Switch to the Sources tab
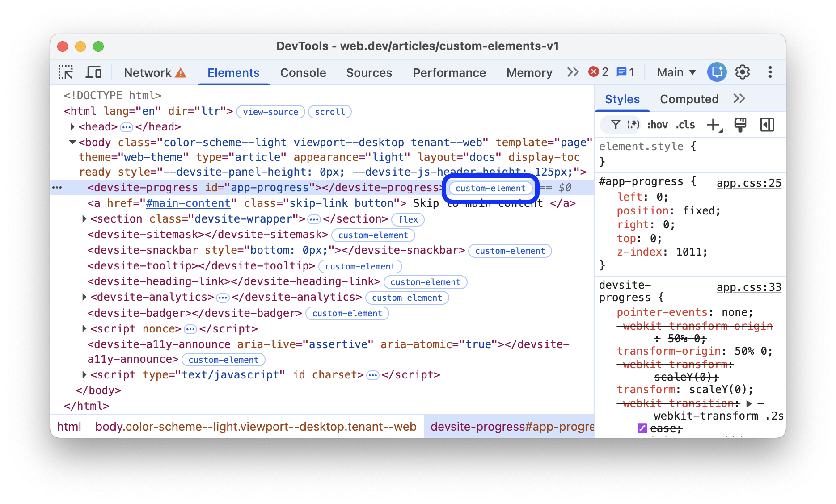 click(369, 73)
